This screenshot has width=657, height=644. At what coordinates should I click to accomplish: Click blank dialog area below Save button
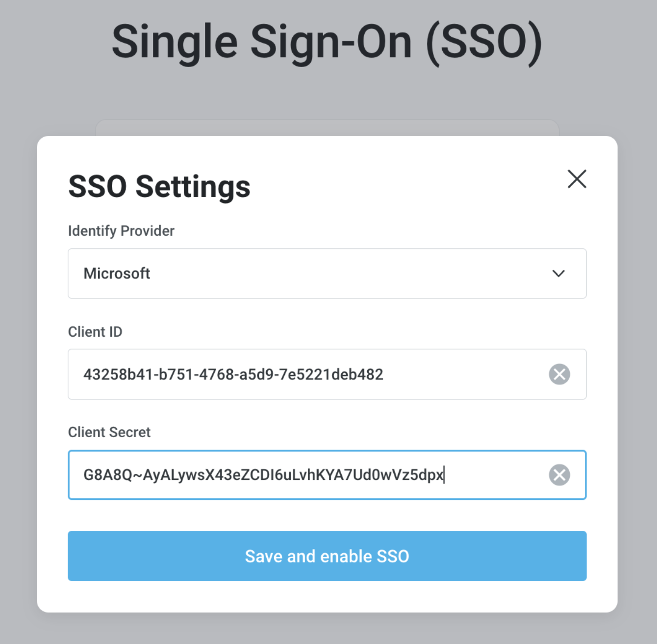(x=327, y=596)
